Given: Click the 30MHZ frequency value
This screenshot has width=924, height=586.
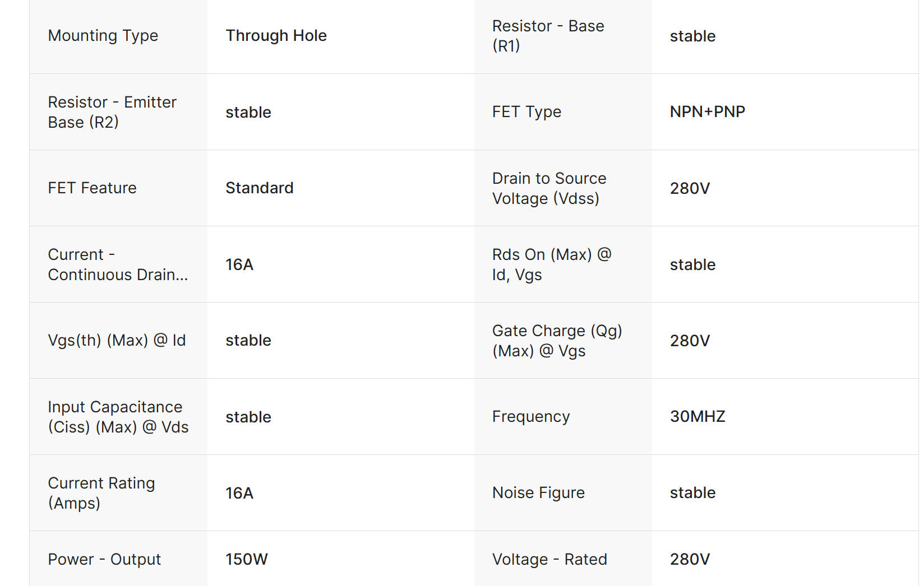Looking at the screenshot, I should point(697,417).
